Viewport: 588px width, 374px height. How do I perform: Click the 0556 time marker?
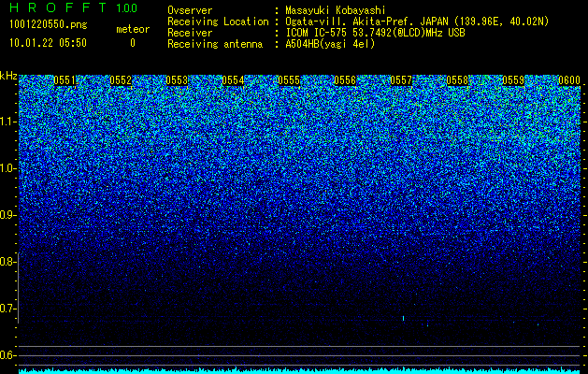(x=345, y=80)
